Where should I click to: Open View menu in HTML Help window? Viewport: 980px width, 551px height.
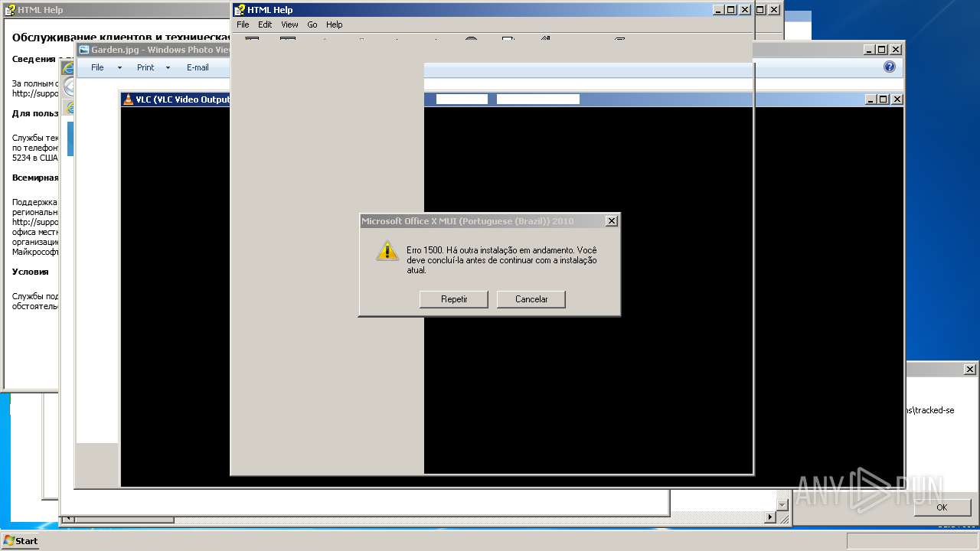click(x=289, y=24)
